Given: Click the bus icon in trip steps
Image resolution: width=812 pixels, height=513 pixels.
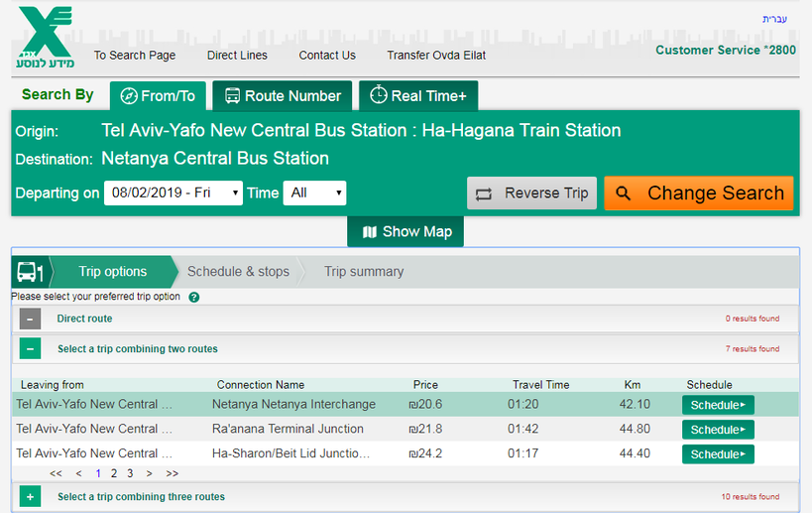Looking at the screenshot, I should [30, 272].
